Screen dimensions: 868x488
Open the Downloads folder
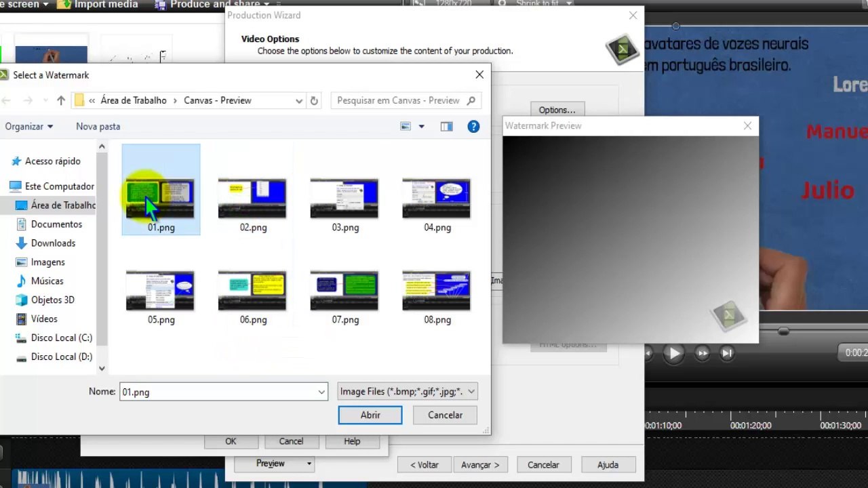[x=45, y=243]
